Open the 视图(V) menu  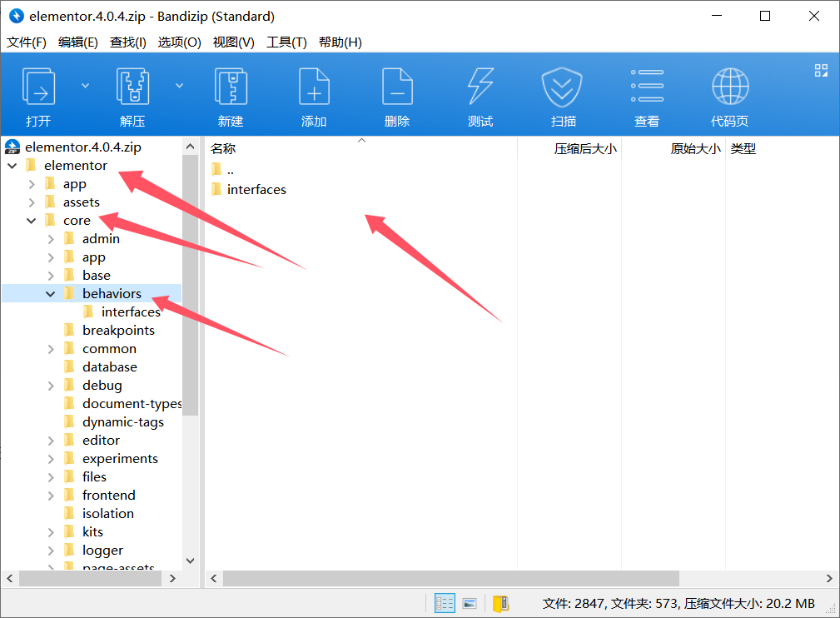click(234, 42)
